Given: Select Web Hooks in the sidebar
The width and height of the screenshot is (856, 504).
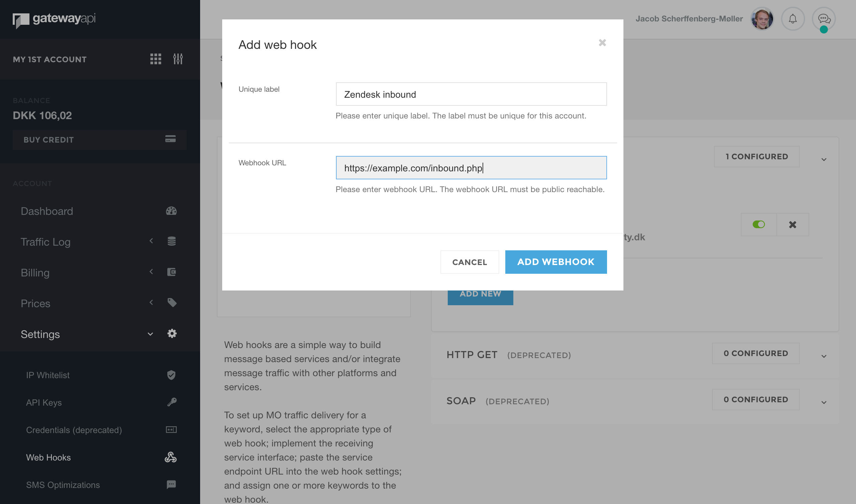Looking at the screenshot, I should coord(49,457).
